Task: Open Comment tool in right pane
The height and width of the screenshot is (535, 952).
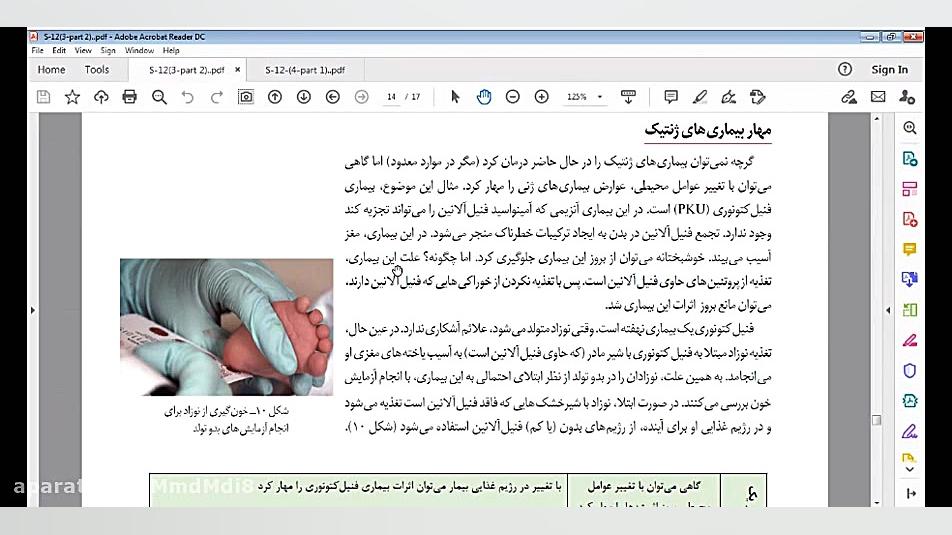Action: pyautogui.click(x=910, y=249)
